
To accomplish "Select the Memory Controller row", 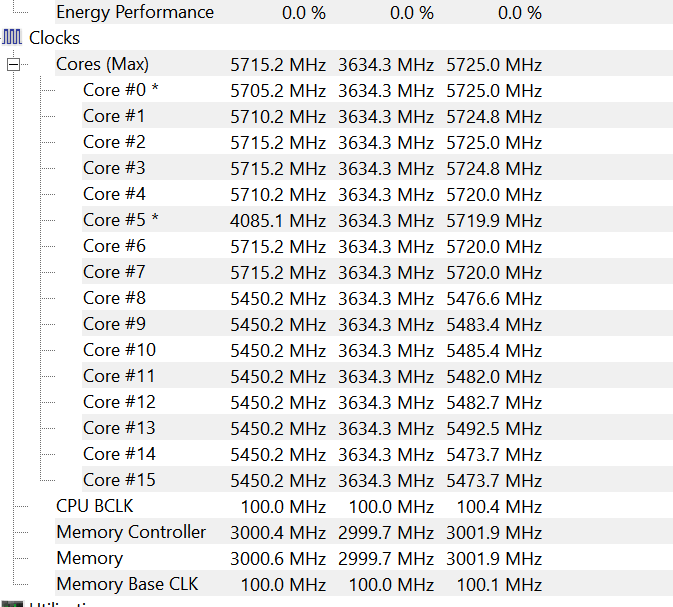I will [x=131, y=532].
